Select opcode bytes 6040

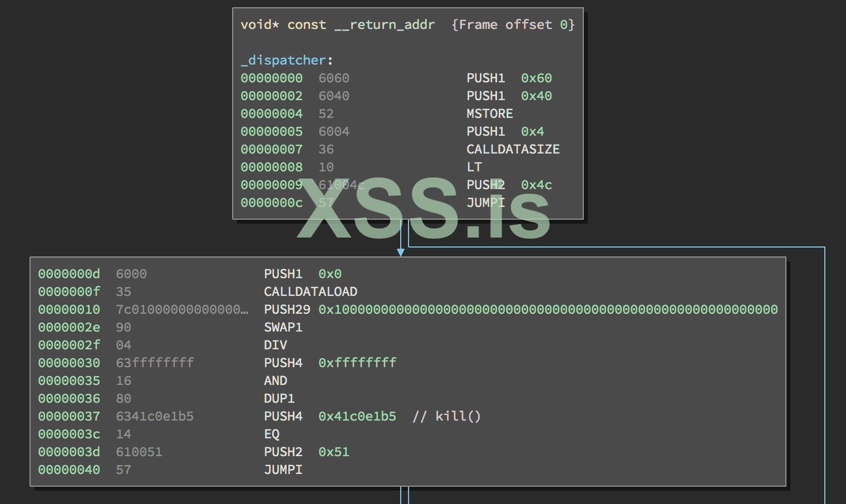334,96
